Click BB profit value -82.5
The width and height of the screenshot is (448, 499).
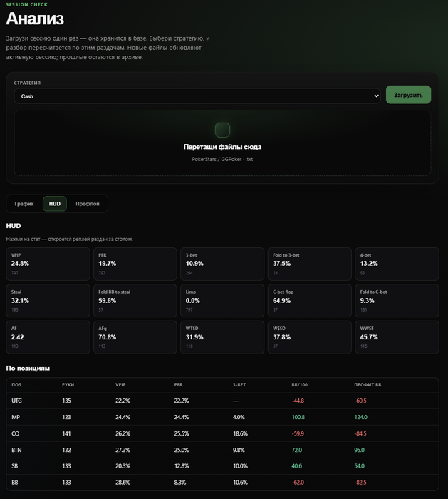pos(360,483)
